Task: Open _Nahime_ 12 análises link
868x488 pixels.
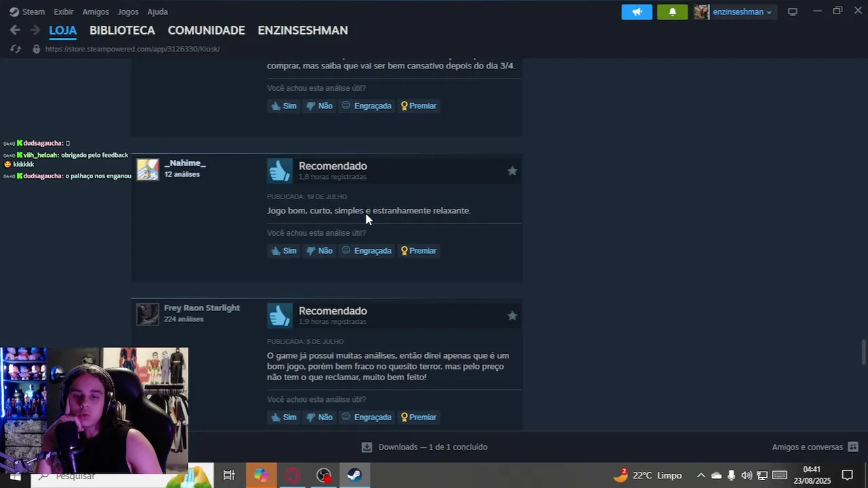Action: (x=182, y=174)
